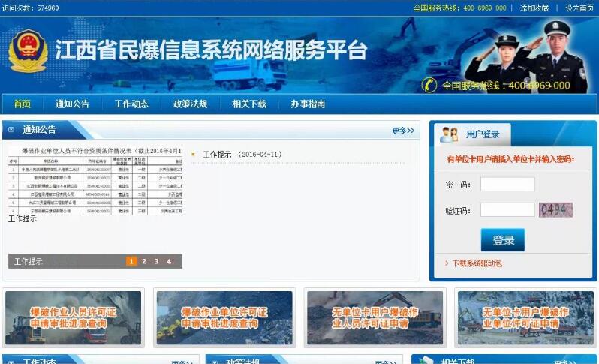Jump to slide 4 in announcement carousel

pos(169,261)
